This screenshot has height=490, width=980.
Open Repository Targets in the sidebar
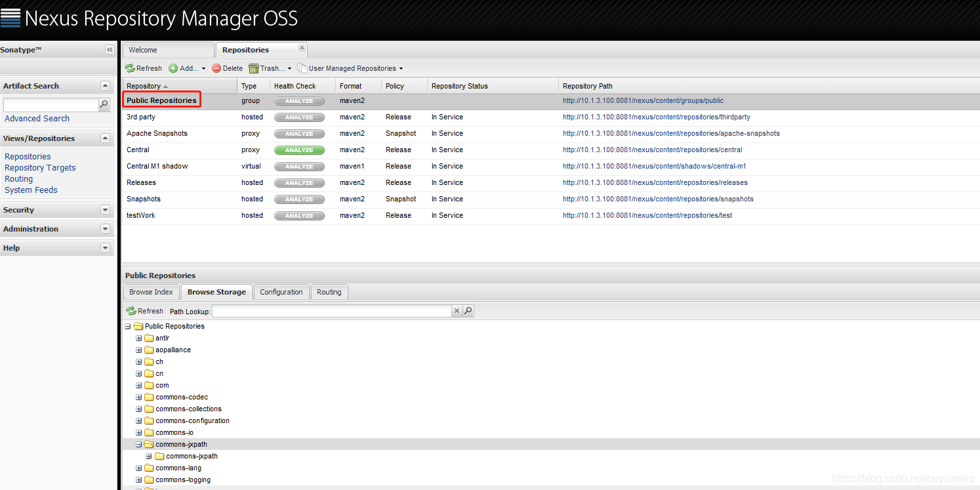40,168
